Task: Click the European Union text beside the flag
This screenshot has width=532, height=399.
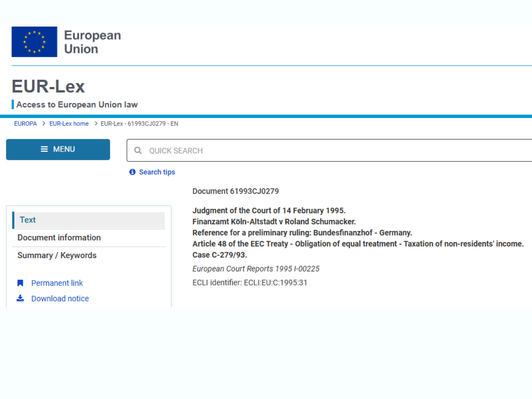Action: tap(92, 42)
